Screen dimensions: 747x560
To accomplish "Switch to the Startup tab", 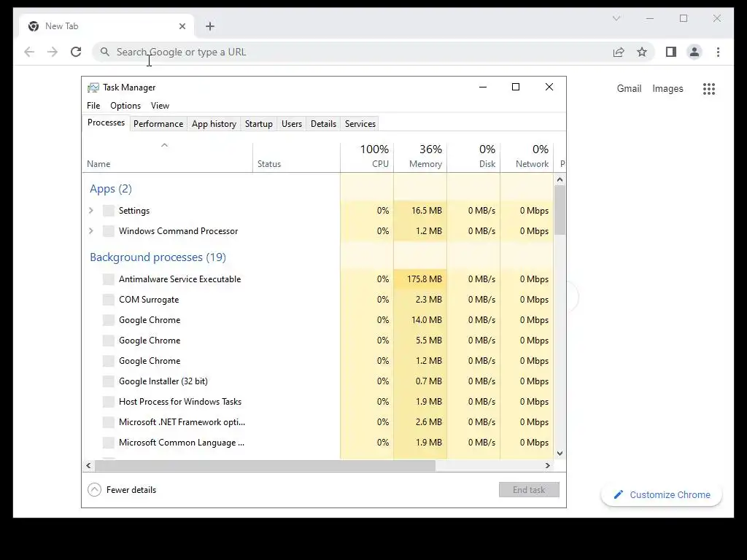I will coord(259,124).
